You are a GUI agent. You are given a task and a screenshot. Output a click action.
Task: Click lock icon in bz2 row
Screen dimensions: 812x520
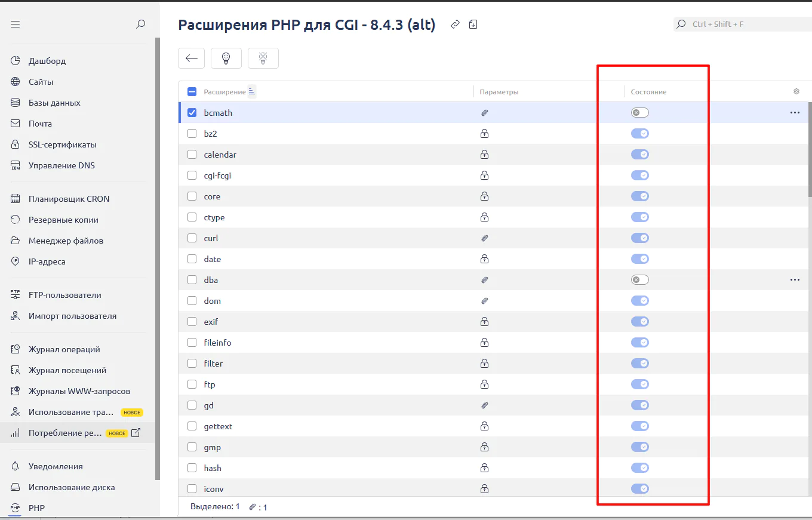(x=485, y=134)
